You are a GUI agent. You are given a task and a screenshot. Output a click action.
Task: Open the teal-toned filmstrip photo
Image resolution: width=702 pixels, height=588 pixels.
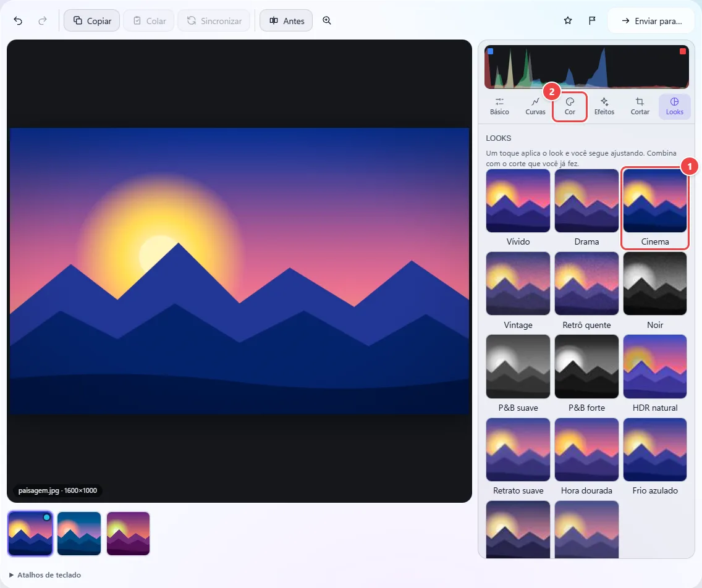pyautogui.click(x=79, y=534)
